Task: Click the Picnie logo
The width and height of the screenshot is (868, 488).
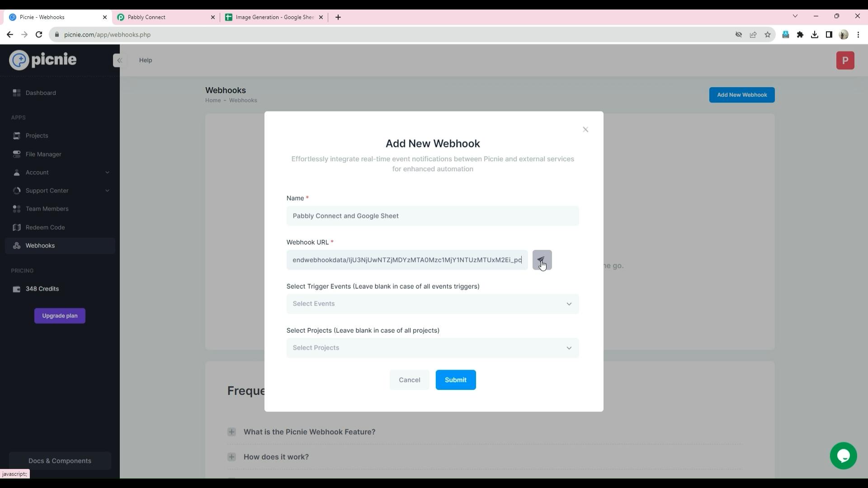Action: coord(43,60)
